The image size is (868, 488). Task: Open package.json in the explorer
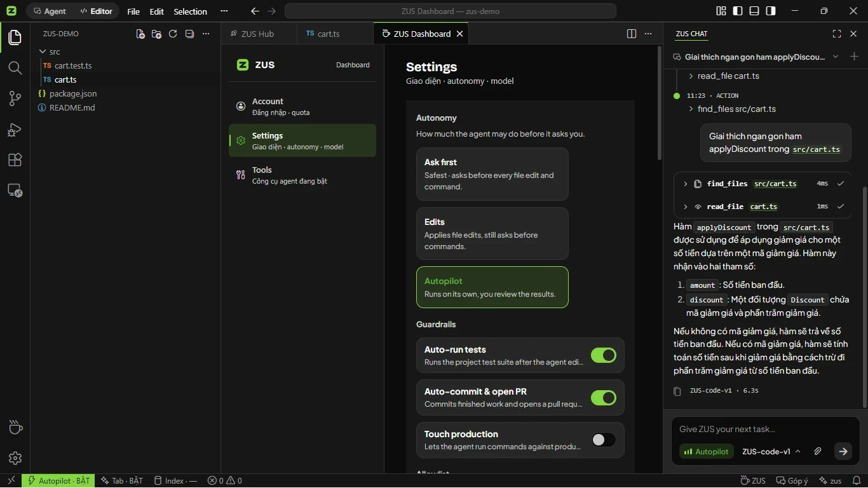pos(73,93)
